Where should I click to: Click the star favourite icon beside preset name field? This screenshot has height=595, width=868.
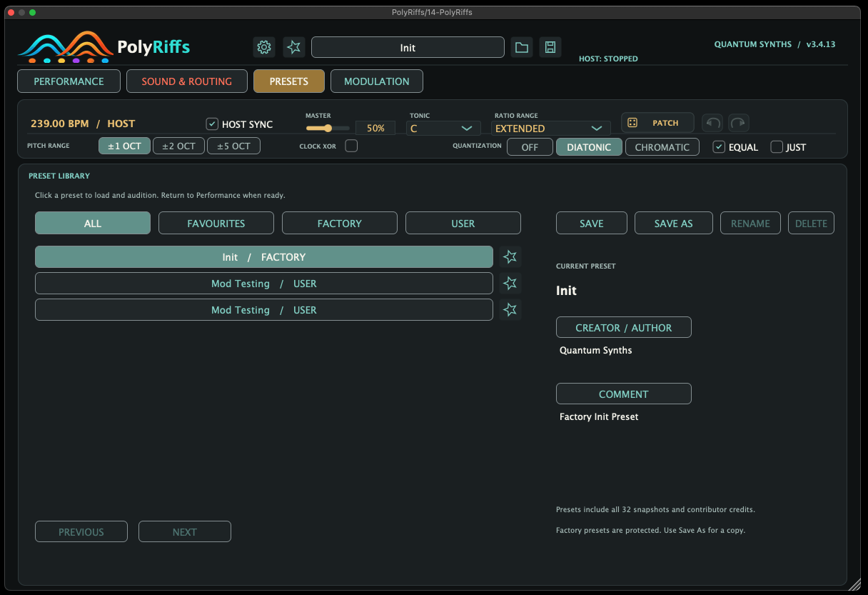294,48
